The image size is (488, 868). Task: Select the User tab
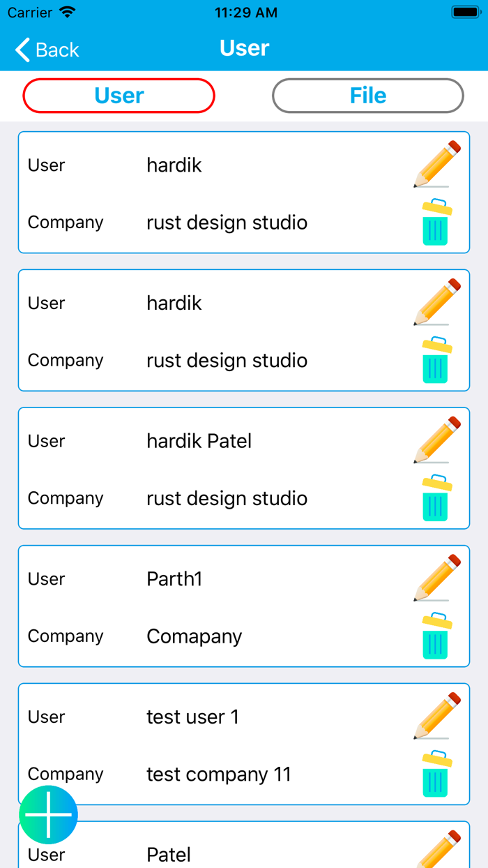point(119,96)
